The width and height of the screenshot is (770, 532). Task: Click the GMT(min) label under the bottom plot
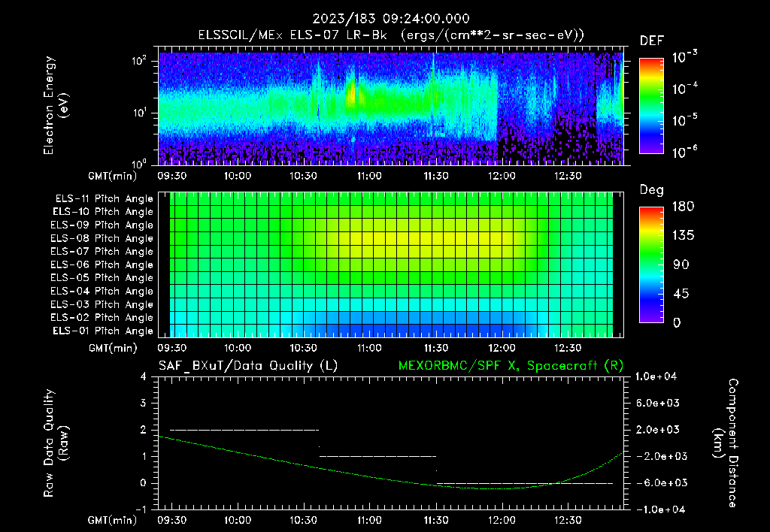click(113, 520)
